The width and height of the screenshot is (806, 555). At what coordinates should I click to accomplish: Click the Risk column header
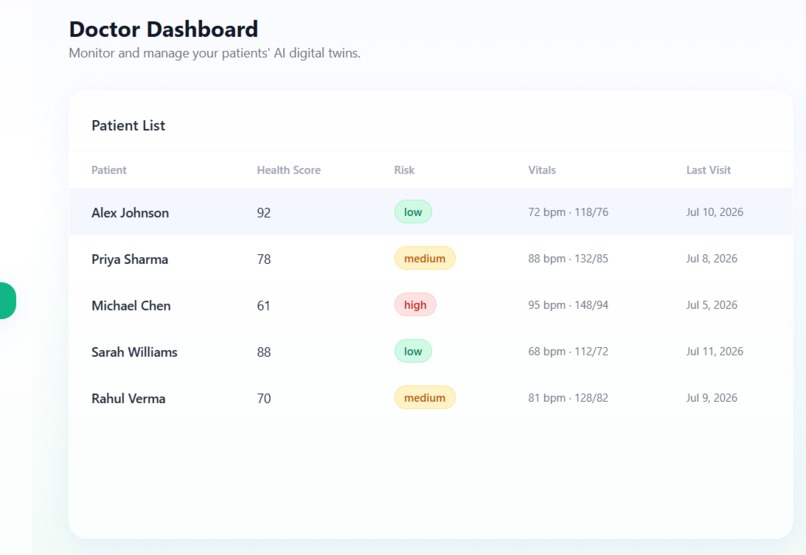click(404, 170)
